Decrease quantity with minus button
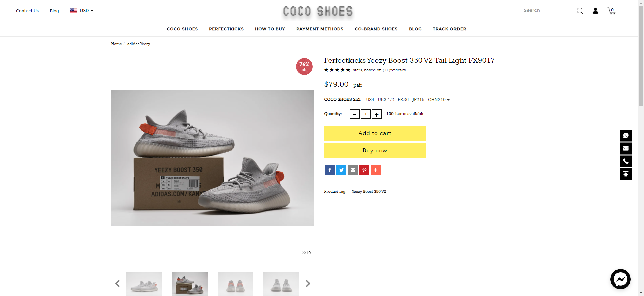 (355, 114)
